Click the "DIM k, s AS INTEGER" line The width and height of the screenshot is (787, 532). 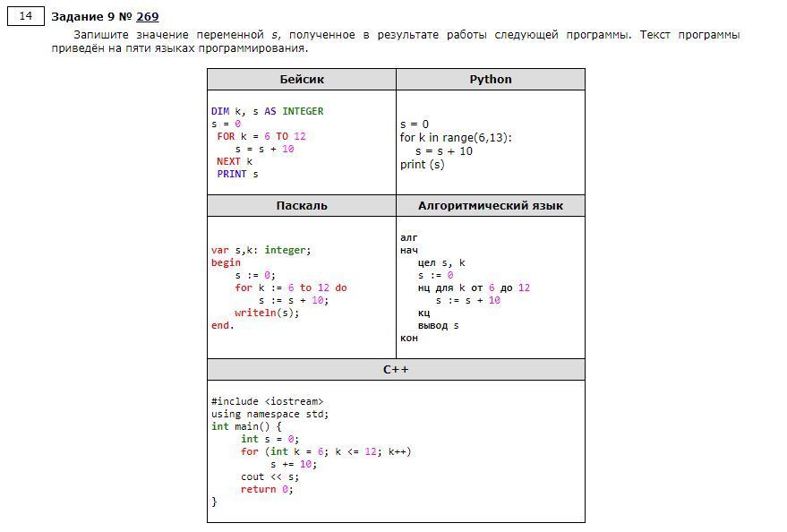(267, 112)
